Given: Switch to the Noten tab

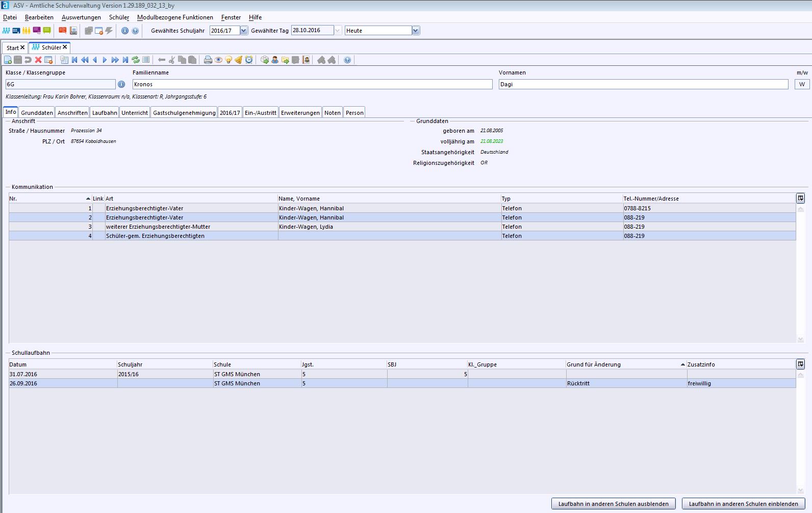Looking at the screenshot, I should click(x=333, y=113).
